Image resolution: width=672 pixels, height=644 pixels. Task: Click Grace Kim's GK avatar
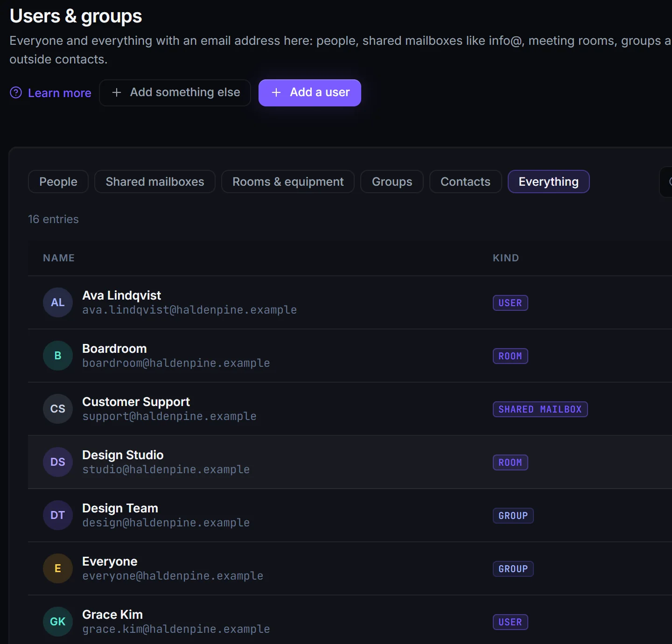coord(58,622)
